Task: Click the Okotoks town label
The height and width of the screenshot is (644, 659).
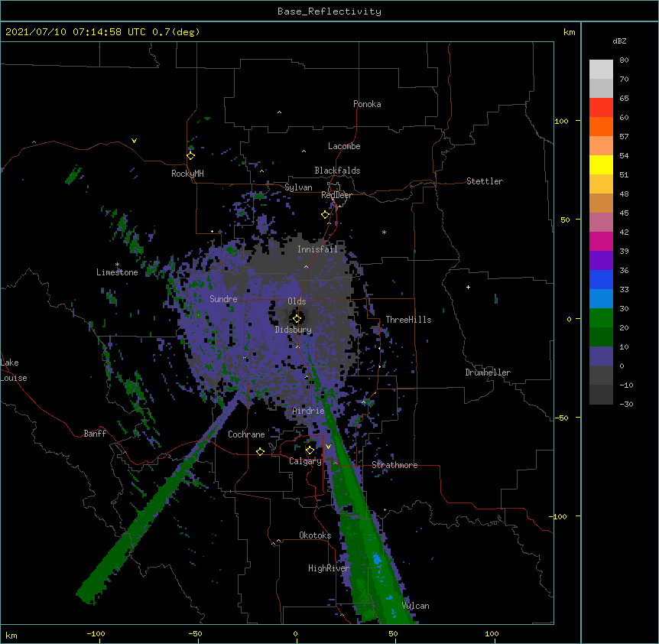Action: point(315,535)
